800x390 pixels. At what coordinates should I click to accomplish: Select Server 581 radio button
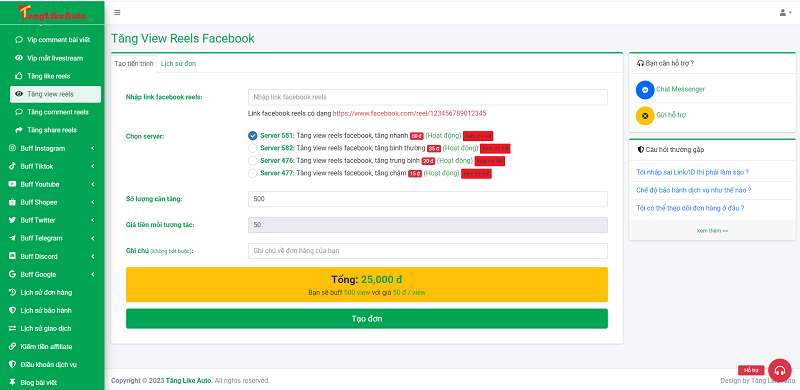(253, 135)
